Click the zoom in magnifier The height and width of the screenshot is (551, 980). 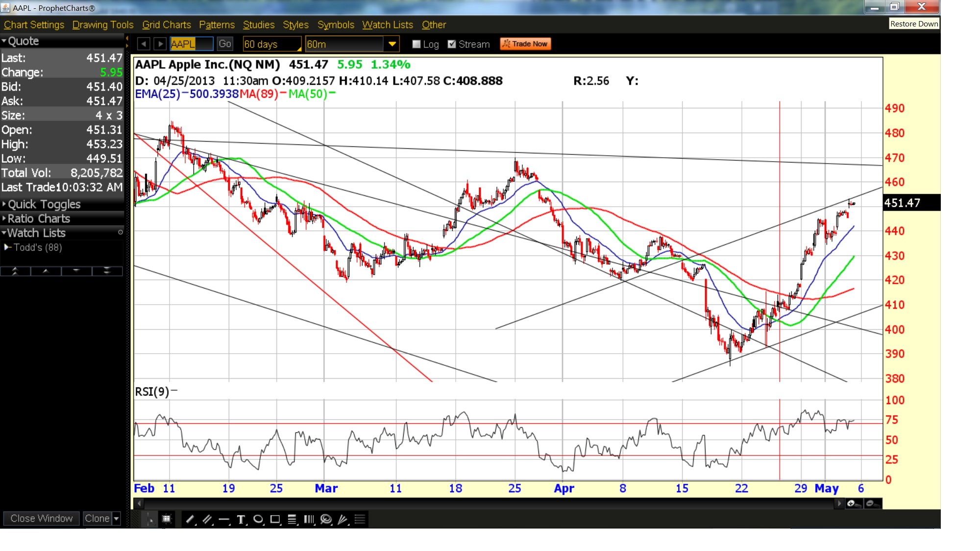point(854,503)
